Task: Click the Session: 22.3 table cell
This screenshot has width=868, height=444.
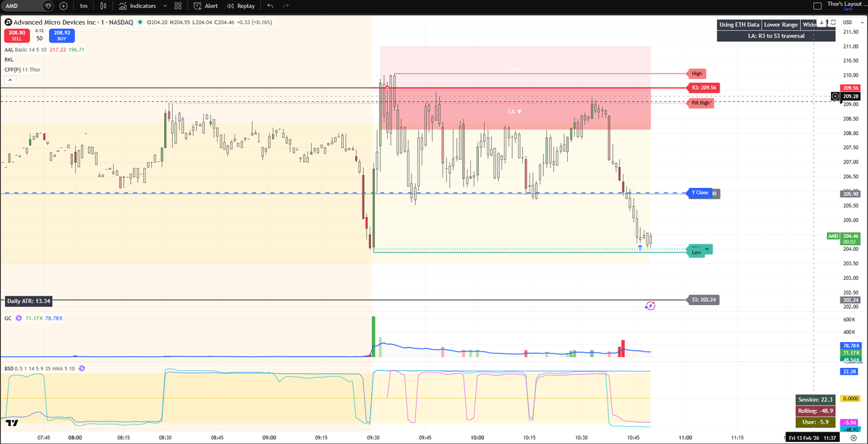Action: (814, 399)
